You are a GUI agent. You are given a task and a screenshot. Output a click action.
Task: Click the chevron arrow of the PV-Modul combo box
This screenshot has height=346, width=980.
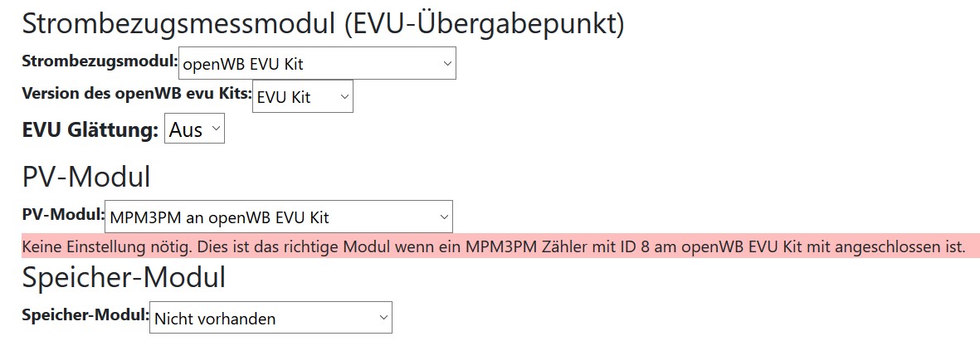tap(444, 217)
